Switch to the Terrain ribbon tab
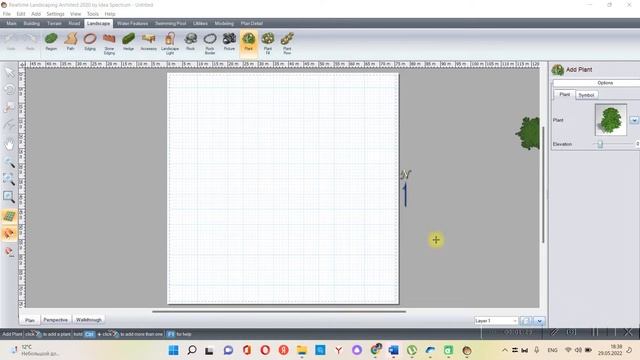 pos(54,24)
